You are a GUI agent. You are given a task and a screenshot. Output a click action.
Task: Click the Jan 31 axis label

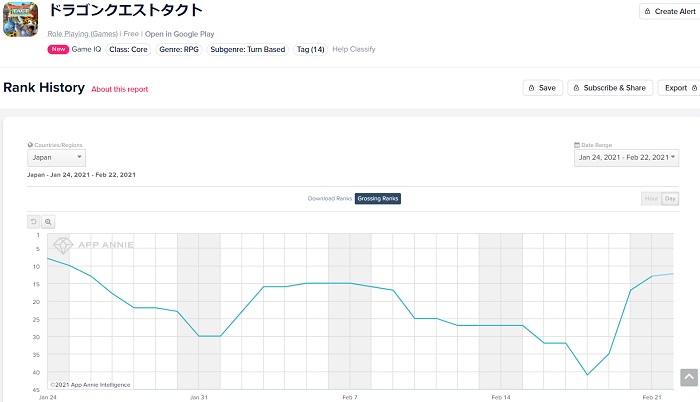(x=199, y=397)
